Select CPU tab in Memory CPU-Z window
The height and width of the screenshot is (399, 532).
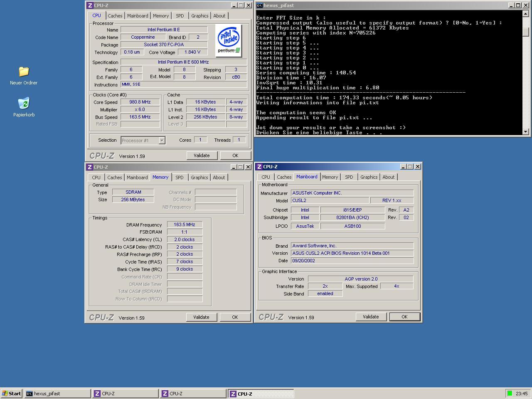96,177
